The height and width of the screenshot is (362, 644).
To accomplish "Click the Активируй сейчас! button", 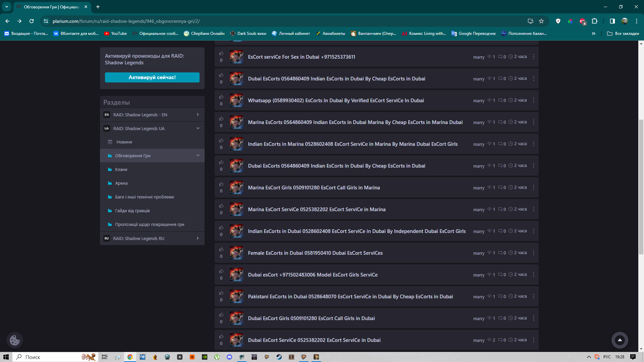I will tap(152, 77).
